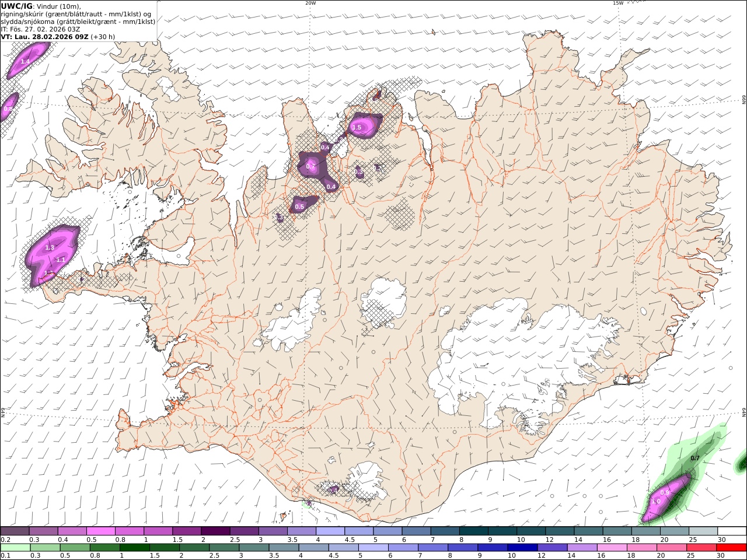The width and height of the screenshot is (747, 560).
Task: Click the 2.5 label on the snow scale row
Action: pos(235,540)
